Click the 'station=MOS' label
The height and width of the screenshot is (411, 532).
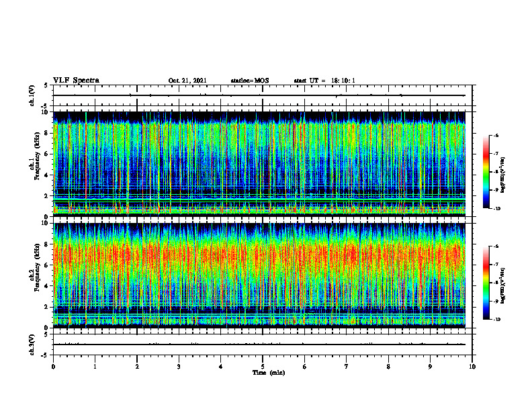(250, 81)
